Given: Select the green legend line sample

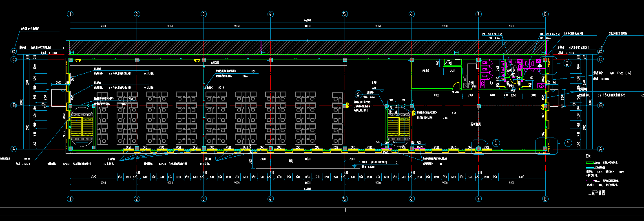Looking at the screenshot, I should point(590,162).
